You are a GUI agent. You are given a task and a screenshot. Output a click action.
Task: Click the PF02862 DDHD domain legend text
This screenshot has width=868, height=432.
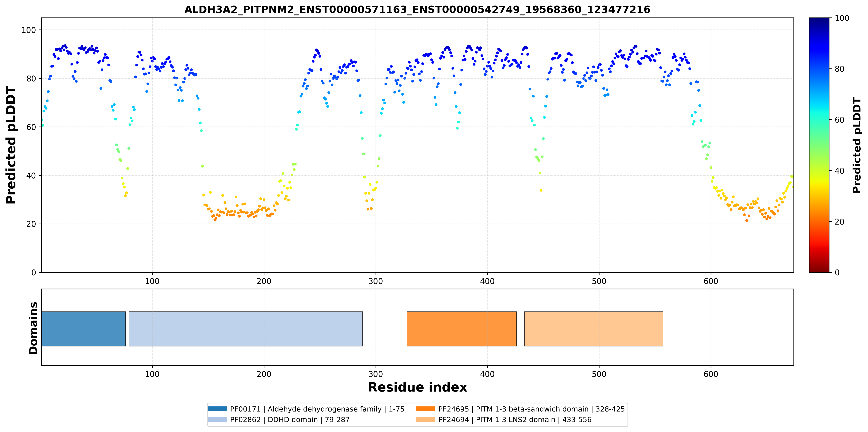[290, 420]
